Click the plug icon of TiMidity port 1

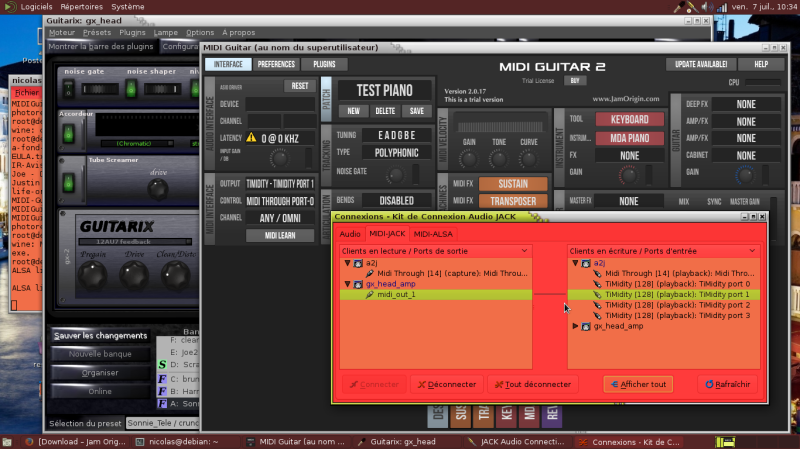(x=597, y=294)
